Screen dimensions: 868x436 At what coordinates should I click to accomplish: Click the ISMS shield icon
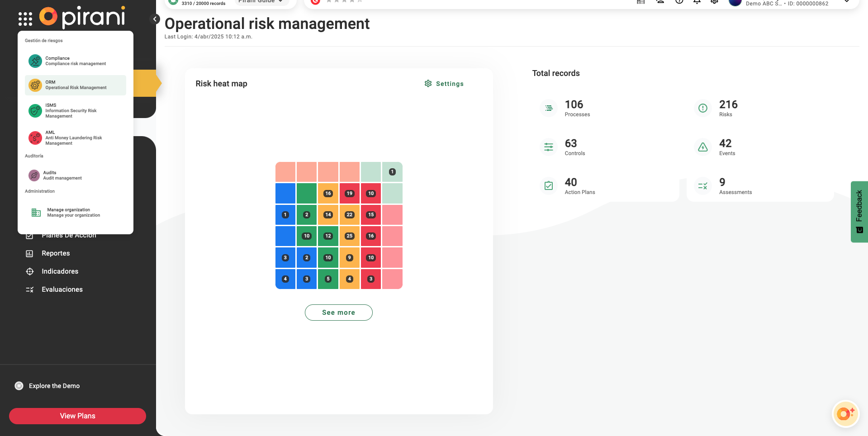point(35,111)
